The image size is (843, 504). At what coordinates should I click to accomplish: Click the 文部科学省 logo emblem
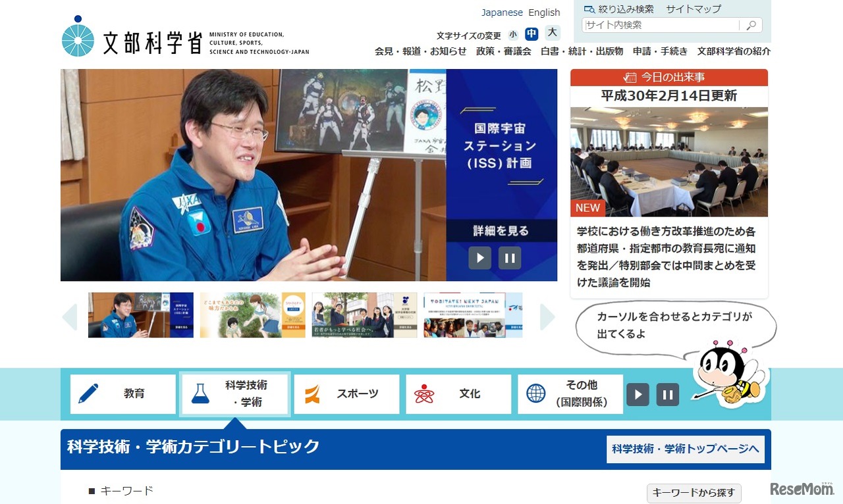click(78, 41)
